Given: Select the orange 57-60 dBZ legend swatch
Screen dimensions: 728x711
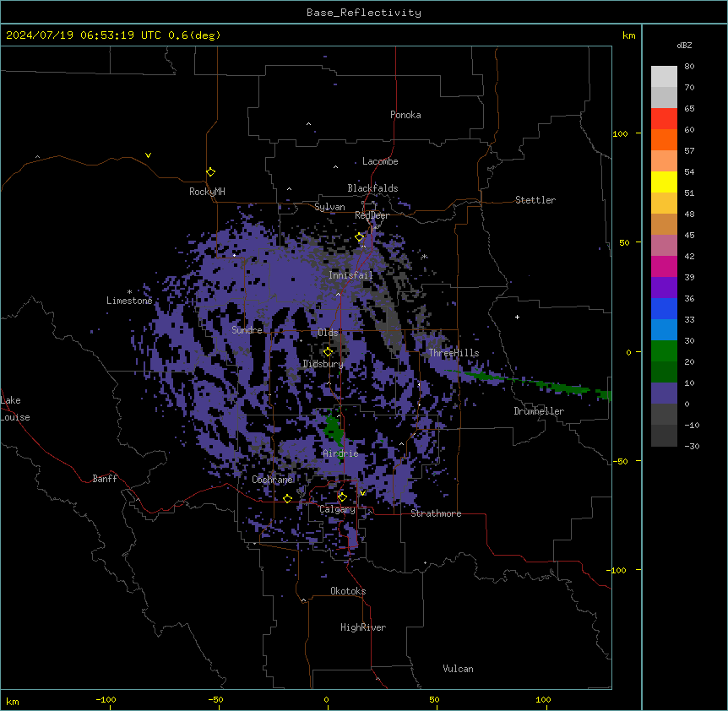Looking at the screenshot, I should click(664, 139).
